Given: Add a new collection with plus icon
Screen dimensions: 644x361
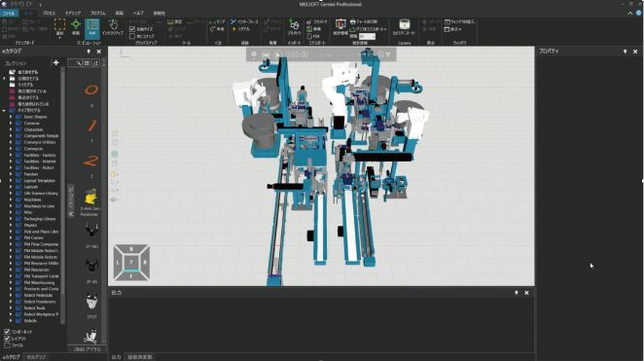Looking at the screenshot, I should pyautogui.click(x=55, y=63).
